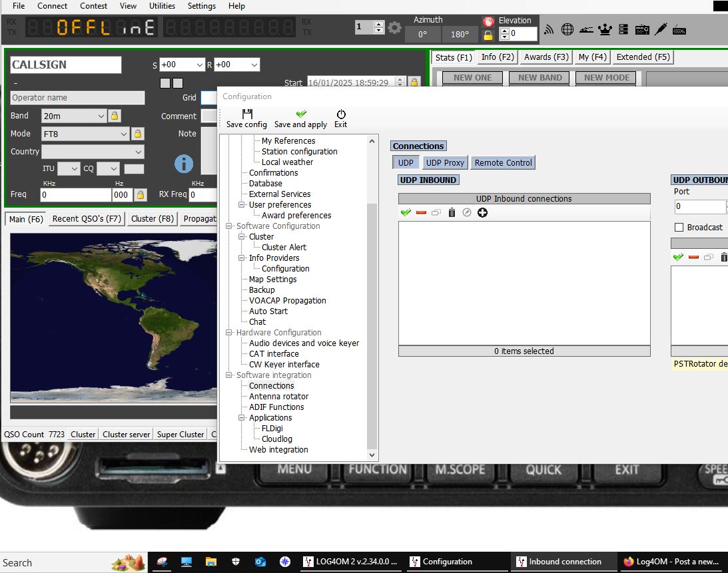Click the audio jack plug icon
Image resolution: width=728 pixels, height=573 pixels.
click(x=661, y=29)
